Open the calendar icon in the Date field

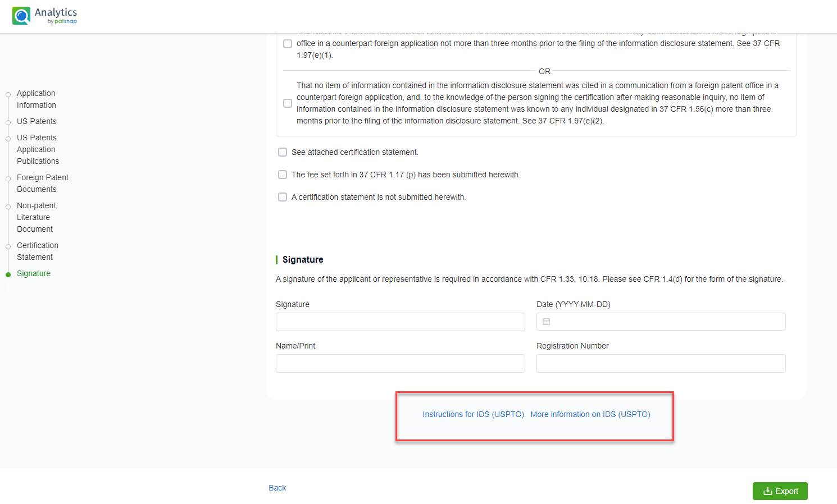click(x=545, y=321)
